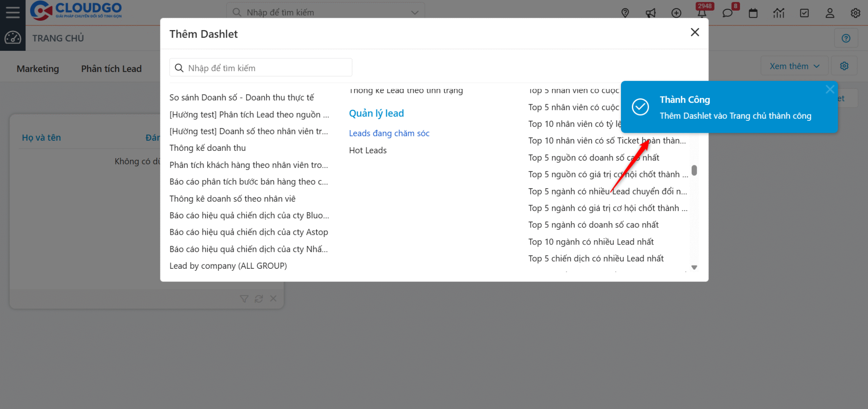Click the dialog list scrollbar thumb
The width and height of the screenshot is (868, 409).
pyautogui.click(x=694, y=170)
